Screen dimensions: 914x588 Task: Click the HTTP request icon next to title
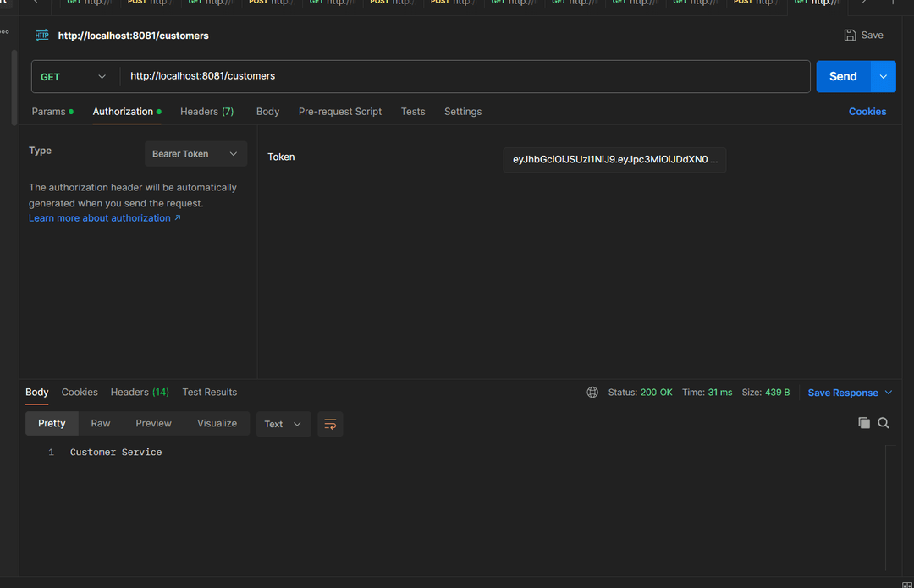click(x=41, y=36)
